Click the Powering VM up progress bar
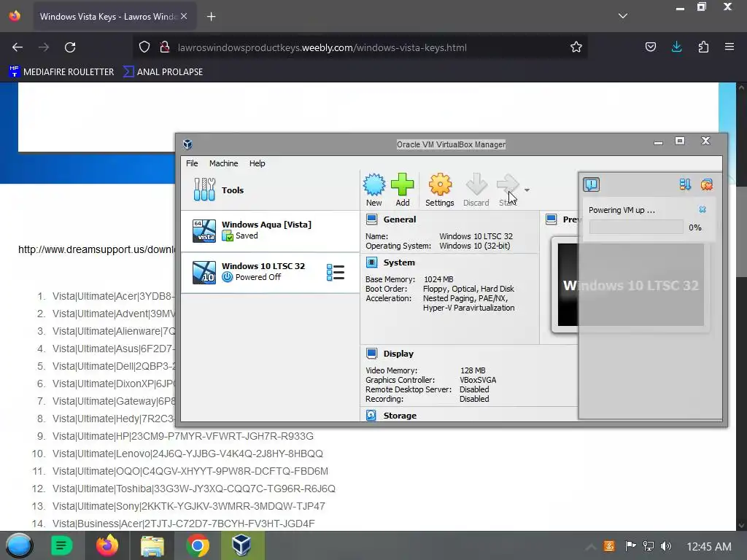Image resolution: width=747 pixels, height=560 pixels. click(636, 227)
